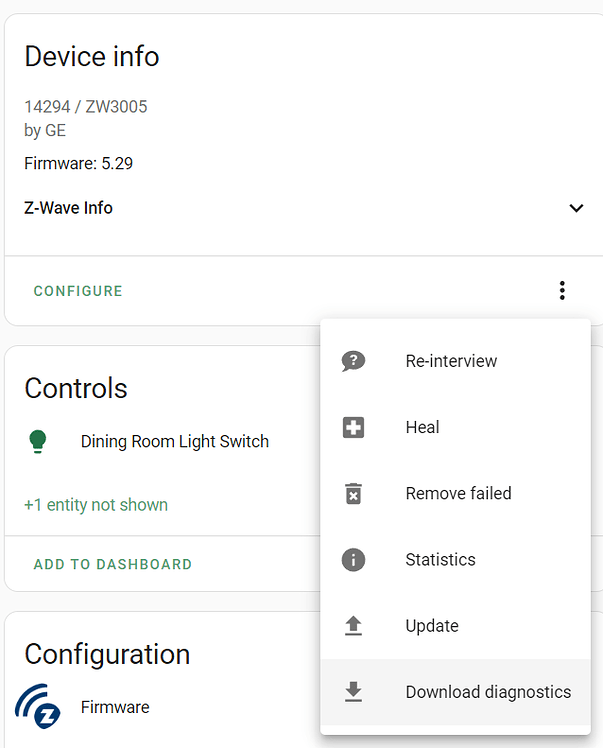Screen dimensions: 603x748
Task: Click the Remove failed trash icon
Action: coord(353,493)
